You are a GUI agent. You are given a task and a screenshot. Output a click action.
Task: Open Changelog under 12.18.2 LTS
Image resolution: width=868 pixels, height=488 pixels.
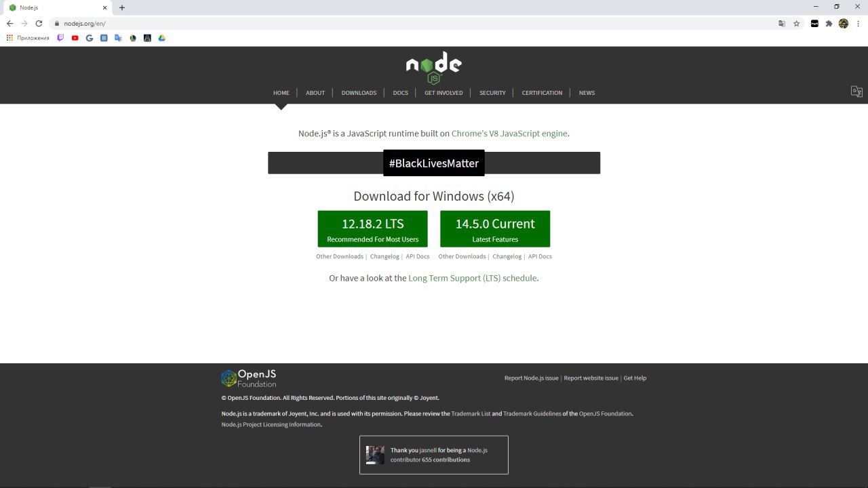pyautogui.click(x=384, y=257)
